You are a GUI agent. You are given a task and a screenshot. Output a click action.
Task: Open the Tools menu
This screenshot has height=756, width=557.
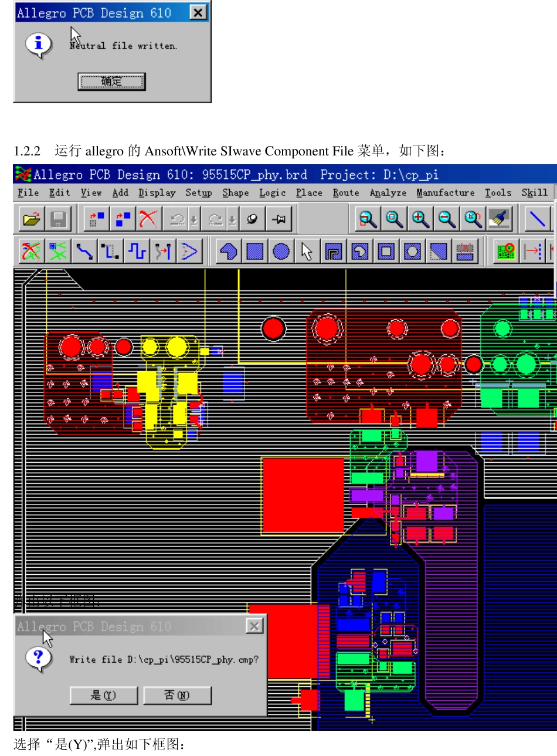pos(498,193)
